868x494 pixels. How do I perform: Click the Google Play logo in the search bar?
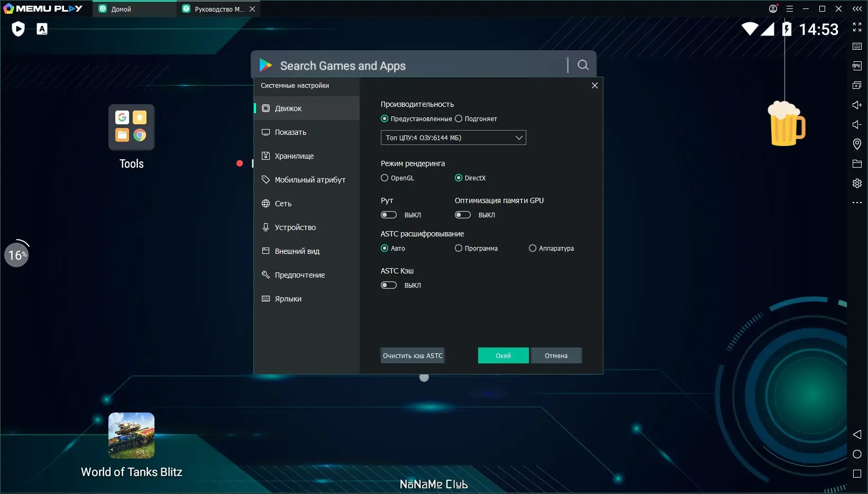click(x=265, y=65)
